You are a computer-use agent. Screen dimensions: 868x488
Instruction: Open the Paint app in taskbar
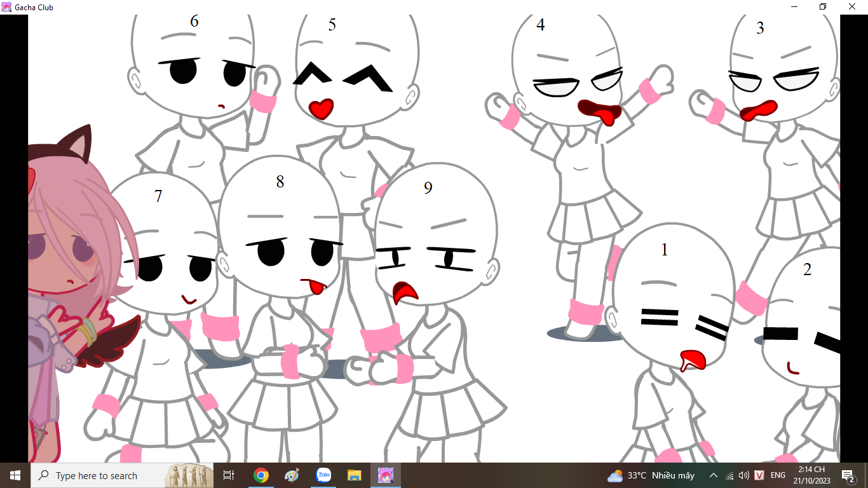292,475
